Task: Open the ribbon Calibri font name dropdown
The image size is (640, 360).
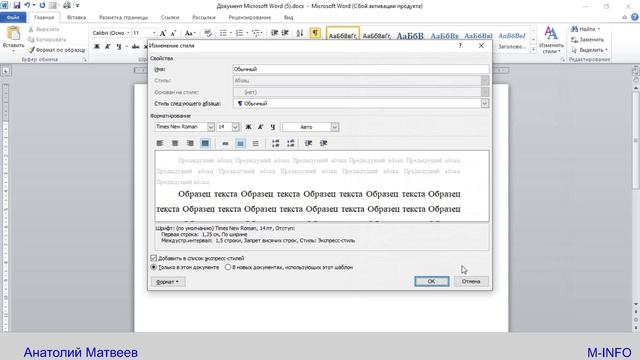Action: (128, 33)
